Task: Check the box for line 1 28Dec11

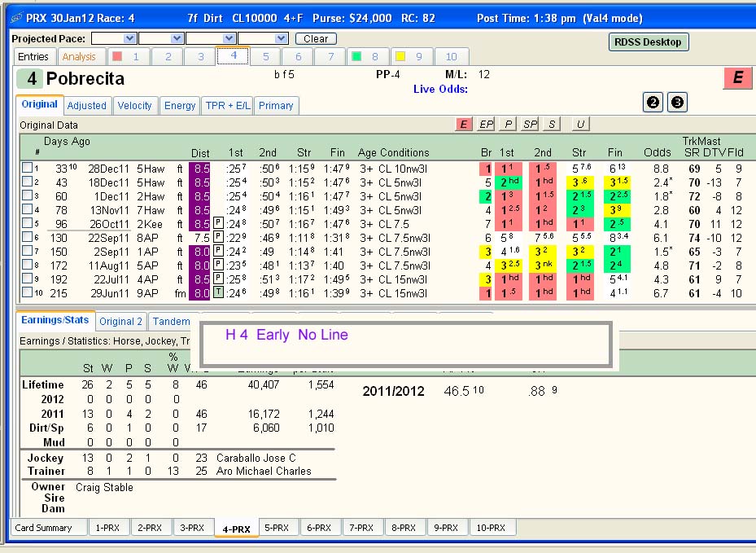Action: point(27,168)
